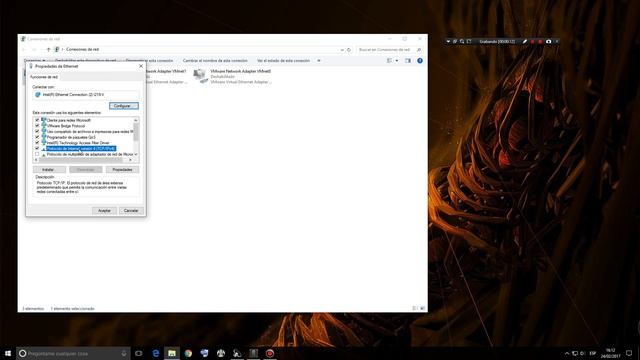Enable 'Protocolo de multiplexor de adaptador' checkbox

tap(37, 154)
